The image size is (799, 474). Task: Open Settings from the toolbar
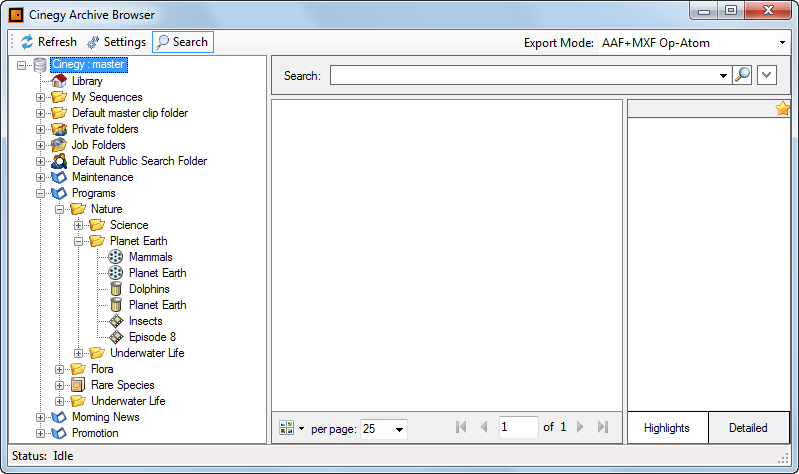116,42
